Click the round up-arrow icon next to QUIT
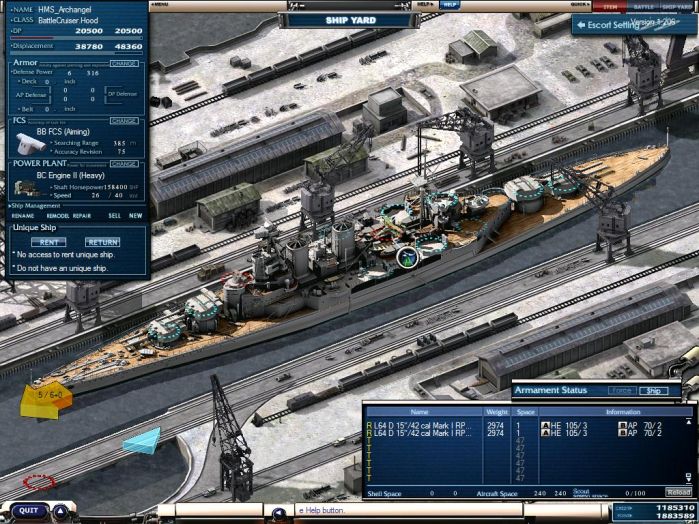699x524 pixels. [x=61, y=512]
